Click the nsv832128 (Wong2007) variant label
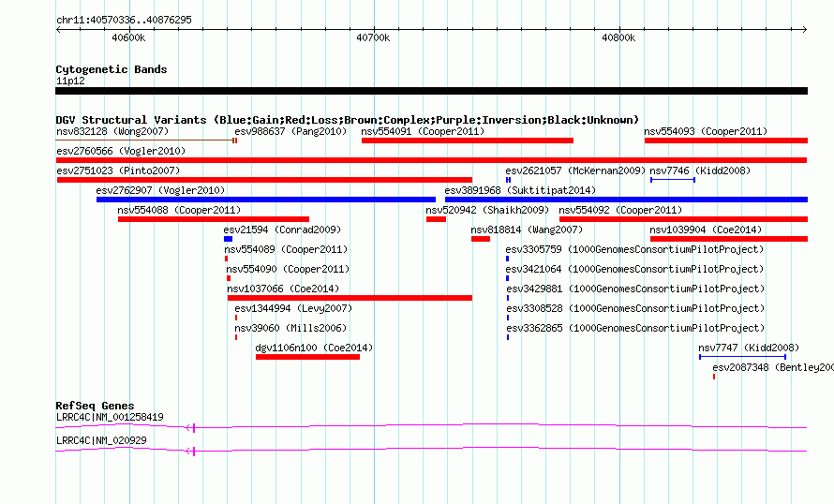This screenshot has width=834, height=504. (x=112, y=131)
